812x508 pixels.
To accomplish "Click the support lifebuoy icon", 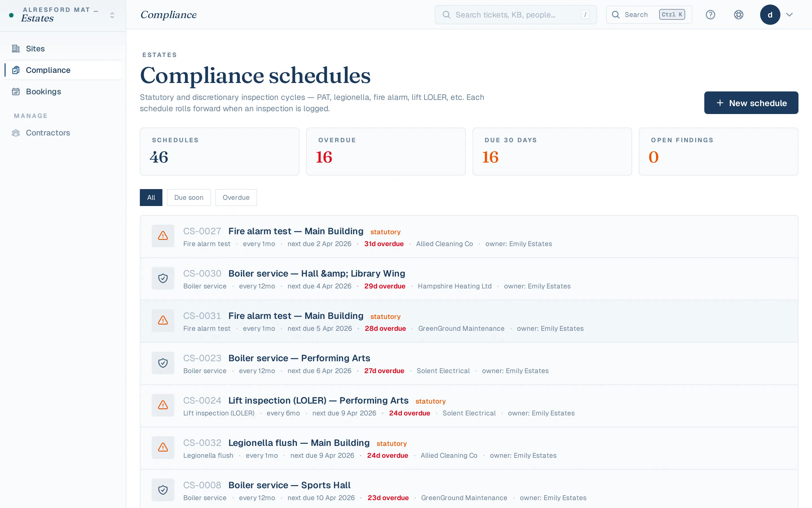I will pyautogui.click(x=738, y=15).
